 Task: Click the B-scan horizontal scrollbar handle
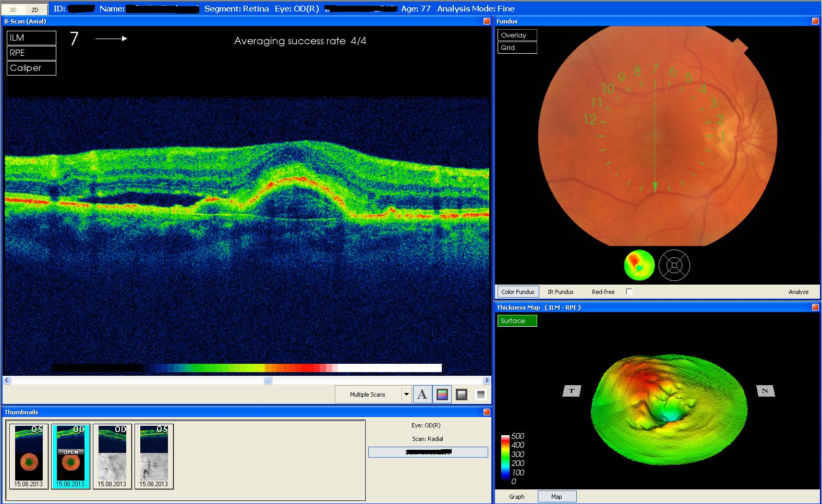[x=268, y=380]
